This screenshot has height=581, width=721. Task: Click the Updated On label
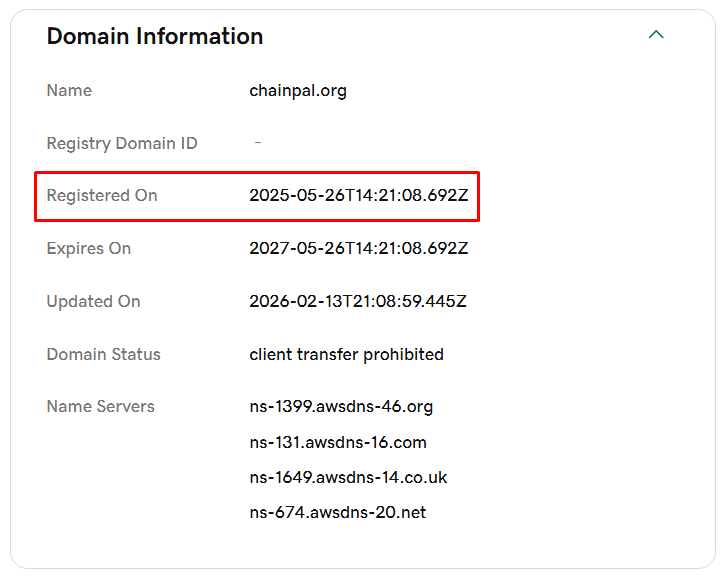click(x=93, y=302)
